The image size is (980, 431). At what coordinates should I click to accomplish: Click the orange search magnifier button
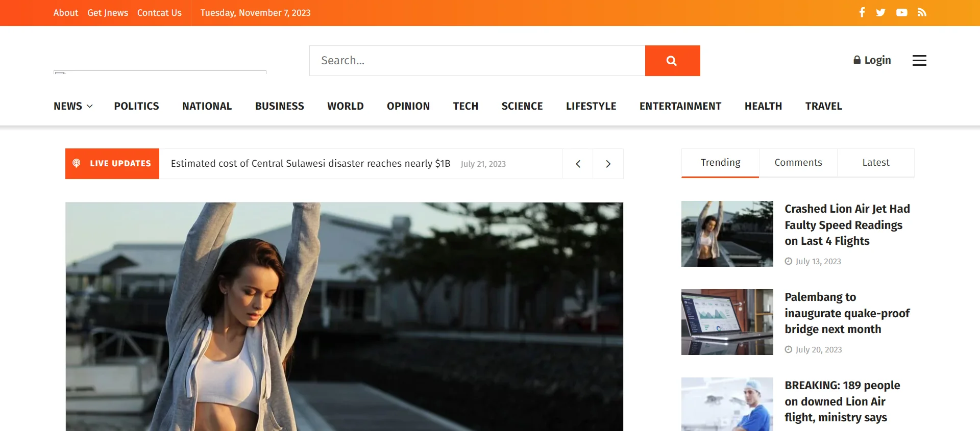pyautogui.click(x=672, y=61)
